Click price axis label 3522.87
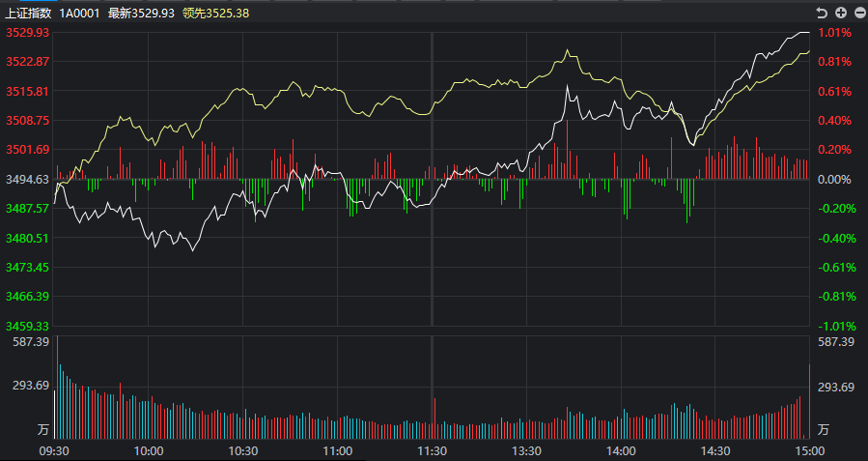Viewport: 868px width, 461px height. point(28,62)
